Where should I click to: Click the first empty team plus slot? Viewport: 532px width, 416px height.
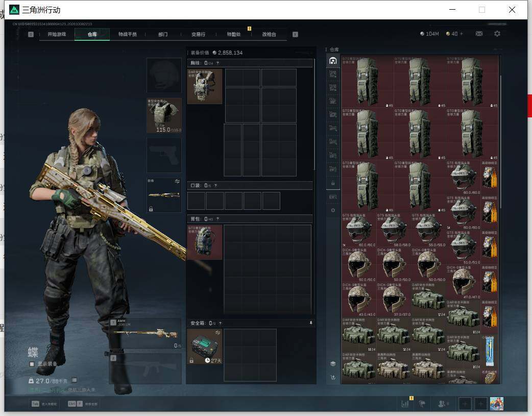click(465, 404)
